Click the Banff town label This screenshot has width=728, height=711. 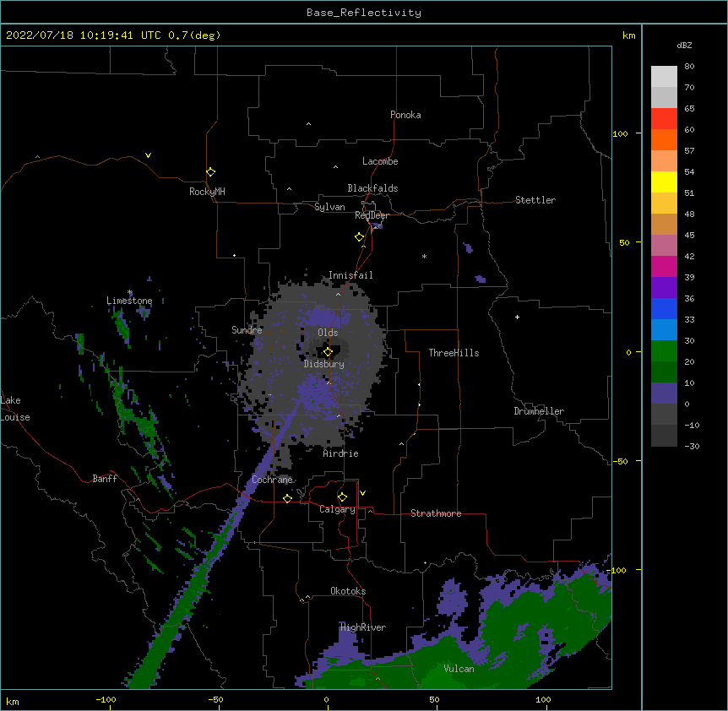click(105, 479)
